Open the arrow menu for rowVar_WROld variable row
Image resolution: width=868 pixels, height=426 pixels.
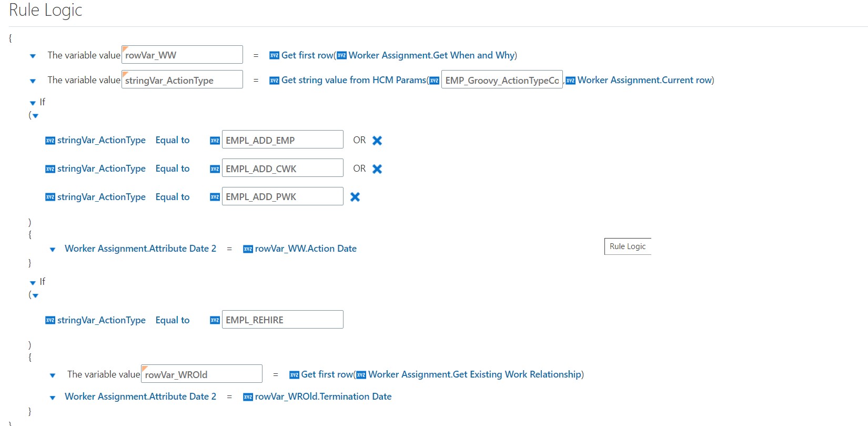coord(53,375)
